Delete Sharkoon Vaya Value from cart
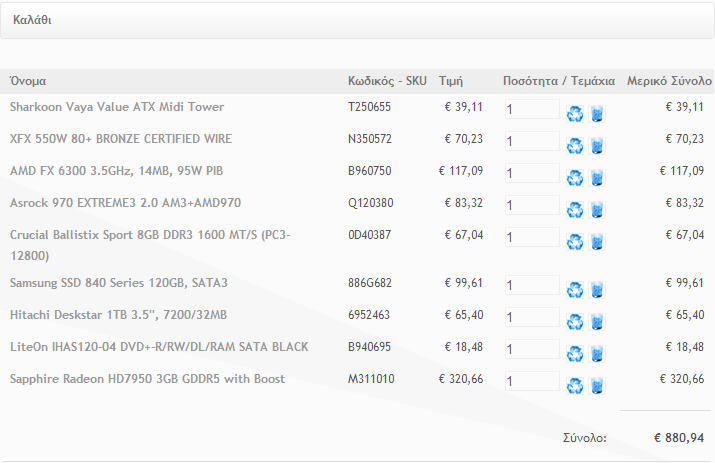 (597, 114)
